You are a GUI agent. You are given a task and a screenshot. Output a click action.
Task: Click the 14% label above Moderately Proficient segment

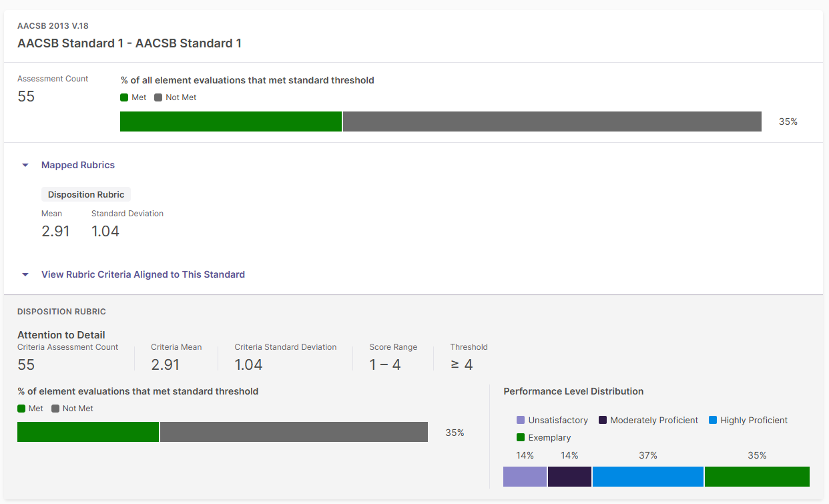tap(569, 455)
